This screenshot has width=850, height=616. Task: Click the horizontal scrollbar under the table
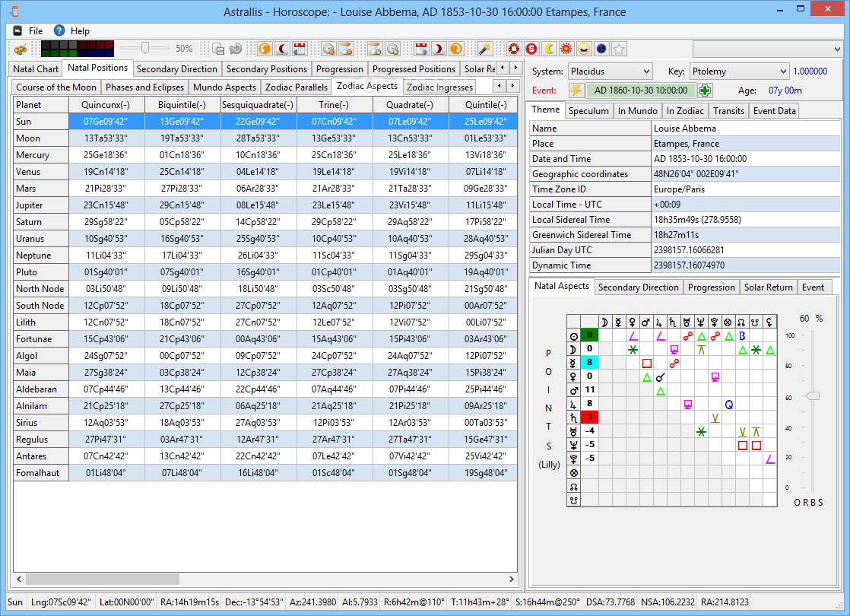[x=103, y=579]
